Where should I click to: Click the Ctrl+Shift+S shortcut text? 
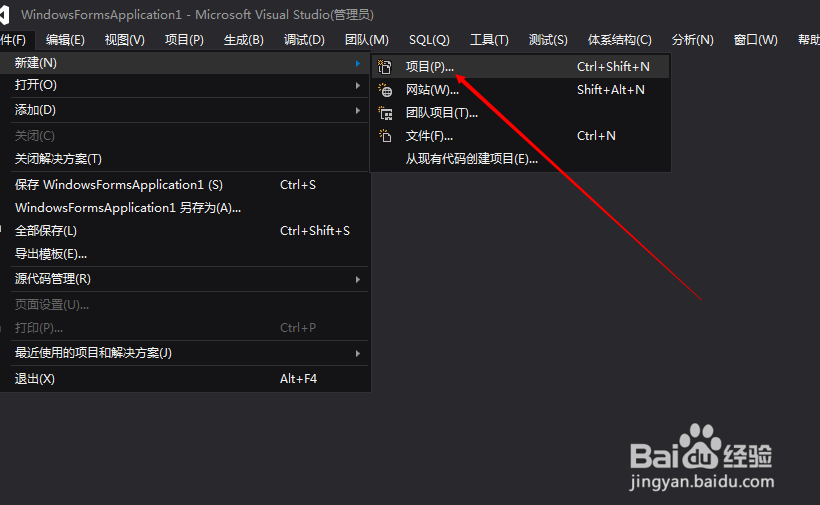click(315, 231)
